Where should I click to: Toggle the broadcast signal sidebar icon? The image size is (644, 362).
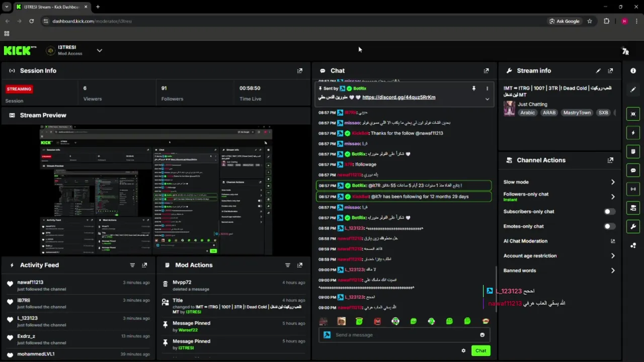tap(633, 189)
